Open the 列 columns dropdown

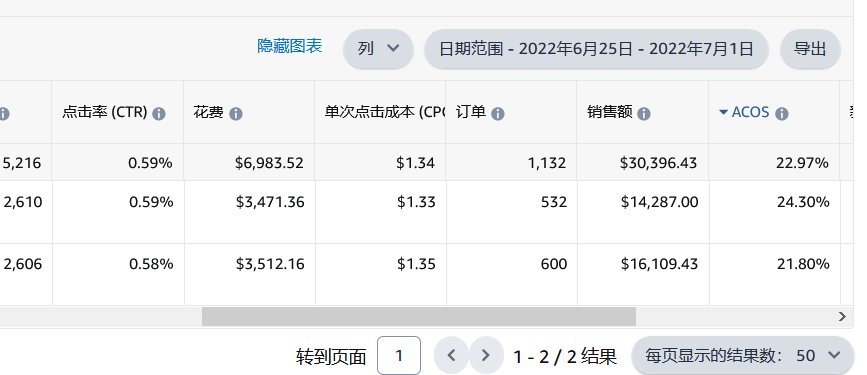pos(378,49)
